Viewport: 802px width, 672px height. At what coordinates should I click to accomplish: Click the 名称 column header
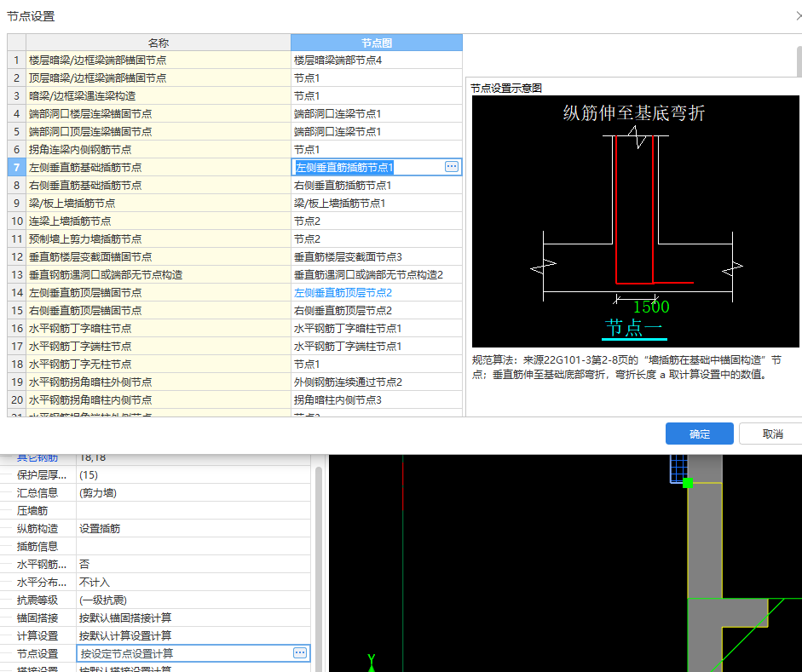(x=158, y=43)
